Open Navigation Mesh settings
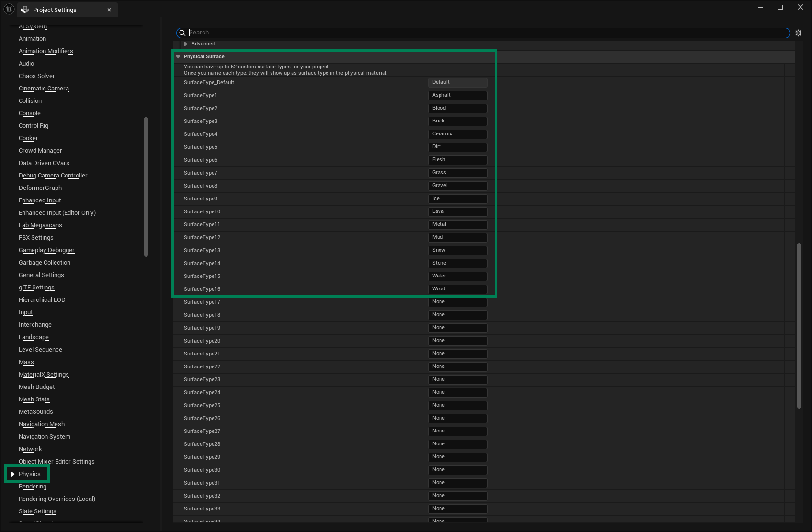This screenshot has width=812, height=532. click(x=42, y=424)
